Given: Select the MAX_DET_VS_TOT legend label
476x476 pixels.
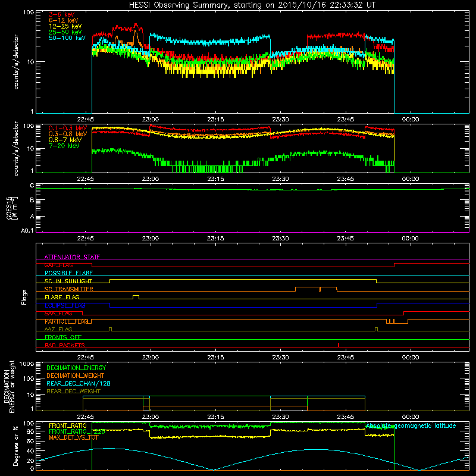Looking at the screenshot, I should coord(73,437).
